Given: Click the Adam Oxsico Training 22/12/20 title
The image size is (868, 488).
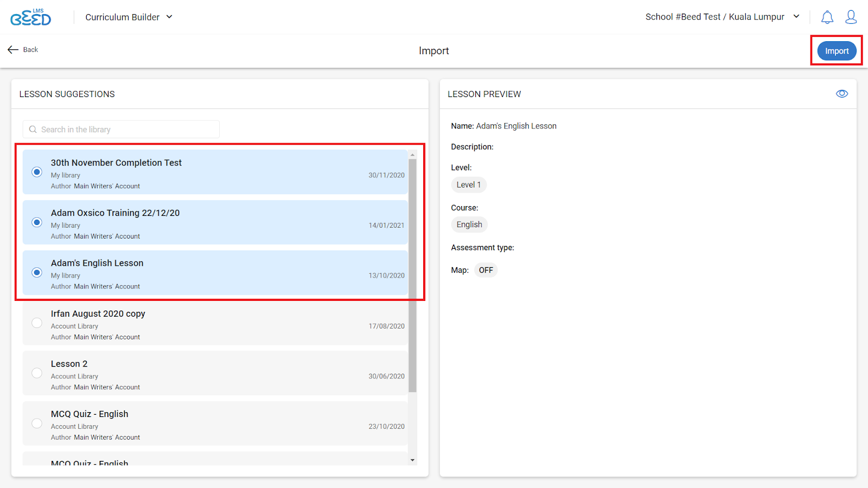Looking at the screenshot, I should click(x=115, y=213).
